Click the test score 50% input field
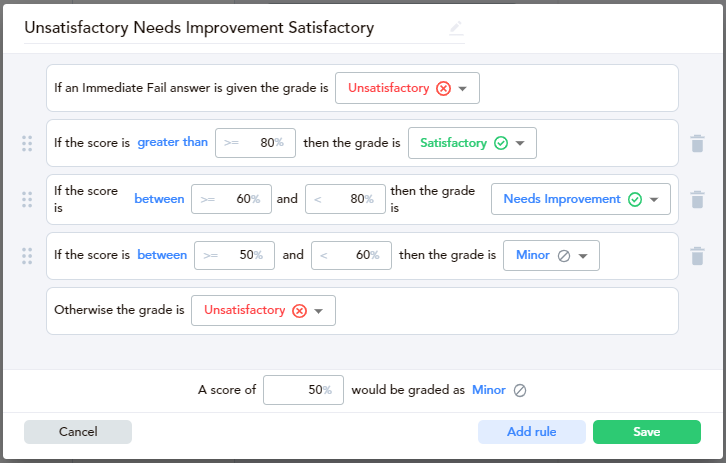 point(303,390)
